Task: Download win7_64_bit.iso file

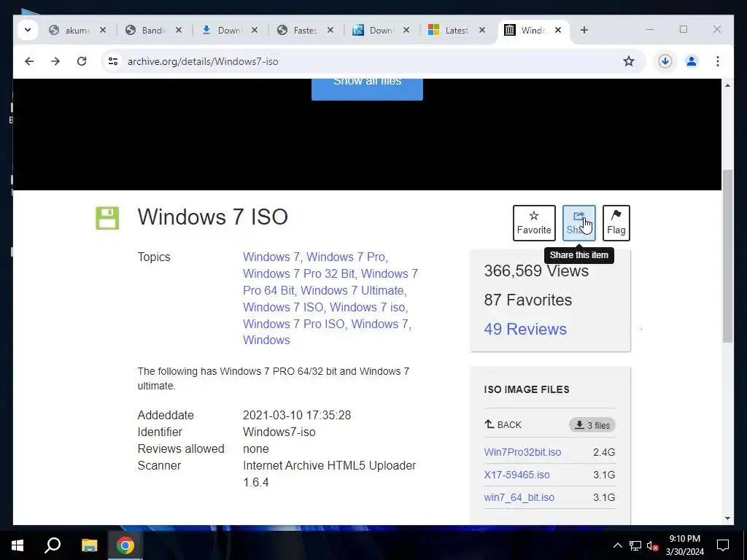Action: click(519, 497)
